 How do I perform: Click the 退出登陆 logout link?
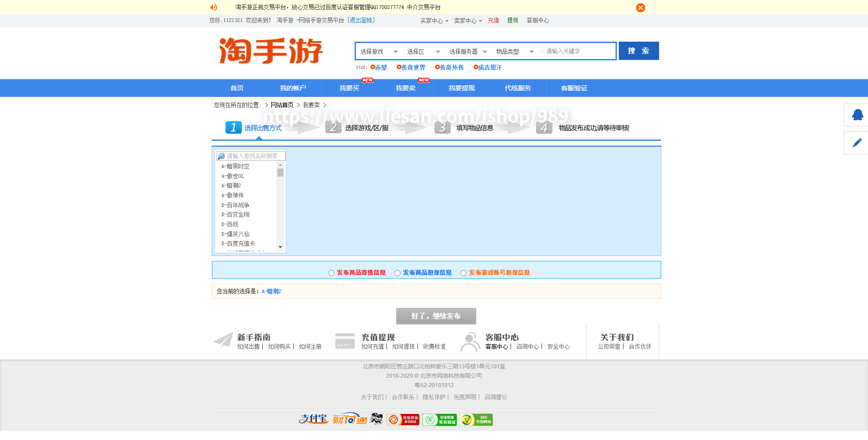[361, 20]
